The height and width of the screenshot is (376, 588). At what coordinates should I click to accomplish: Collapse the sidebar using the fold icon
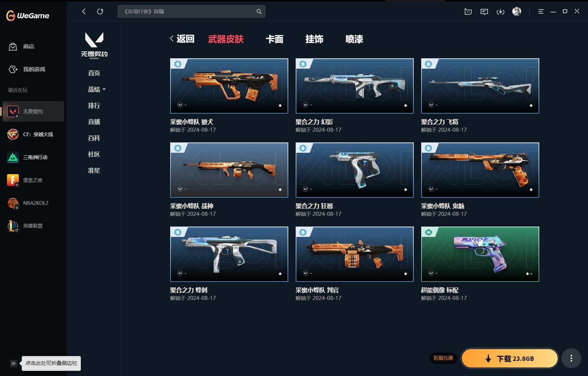[x=14, y=363]
